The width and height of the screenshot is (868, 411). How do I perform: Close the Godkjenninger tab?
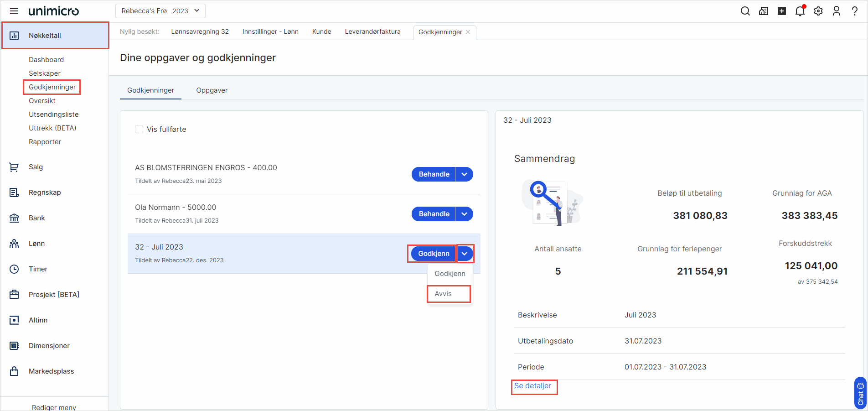pyautogui.click(x=468, y=32)
